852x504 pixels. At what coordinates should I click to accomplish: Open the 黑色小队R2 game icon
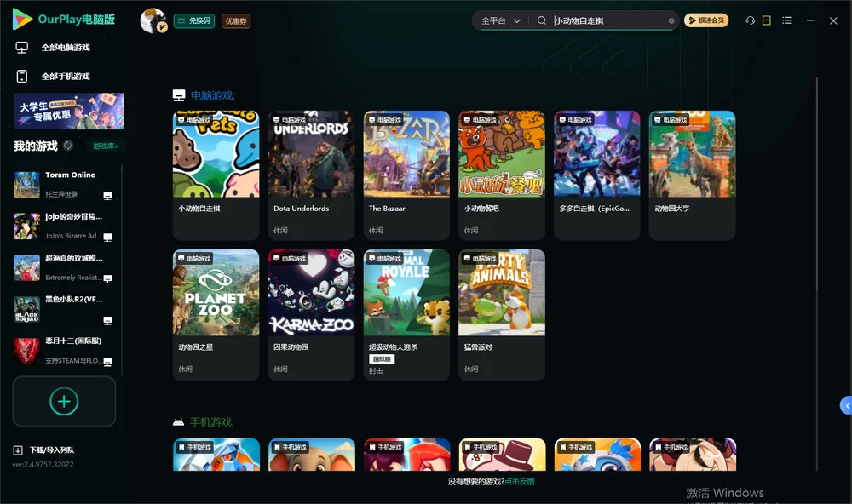pos(26,310)
